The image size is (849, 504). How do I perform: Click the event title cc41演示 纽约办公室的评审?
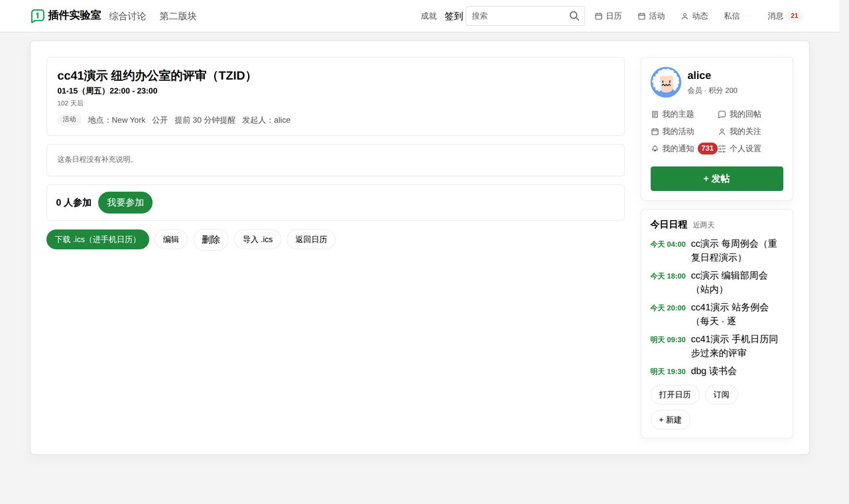pos(155,76)
